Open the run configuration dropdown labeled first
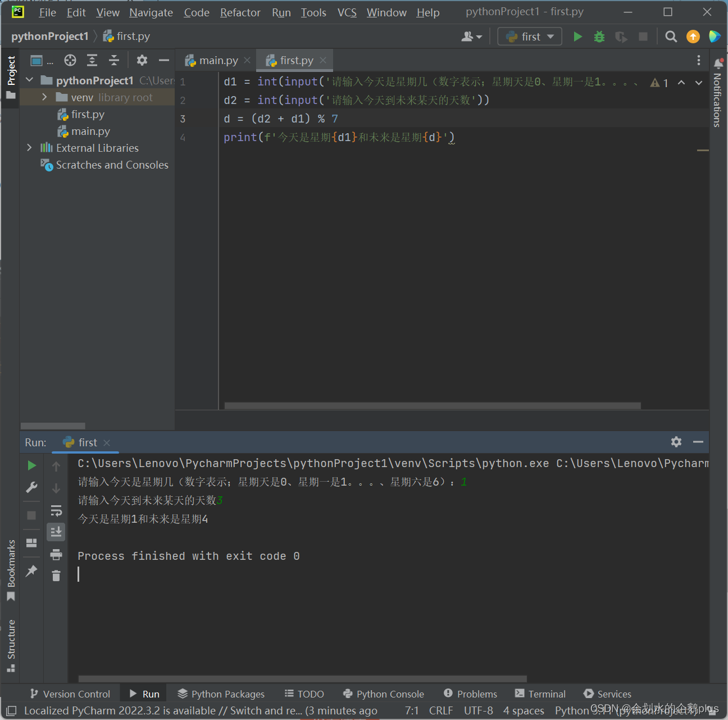 tap(529, 36)
